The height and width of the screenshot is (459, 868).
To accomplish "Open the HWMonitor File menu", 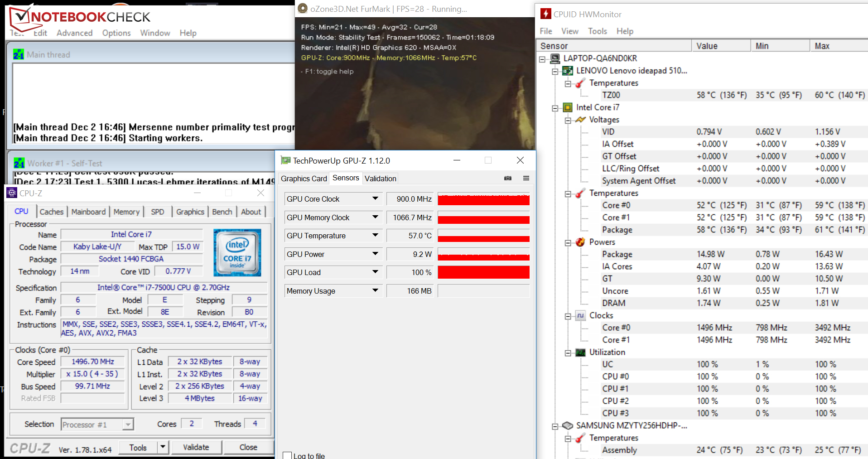I will click(546, 31).
